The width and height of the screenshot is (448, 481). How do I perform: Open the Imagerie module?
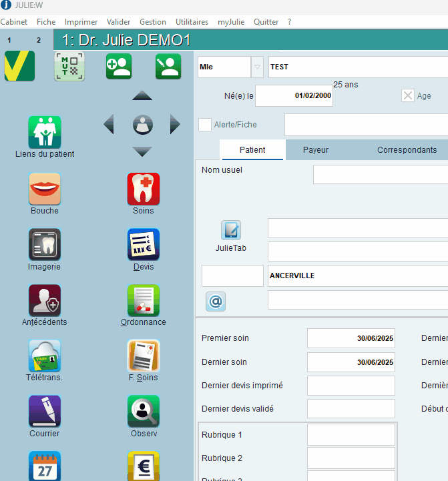coord(45,250)
